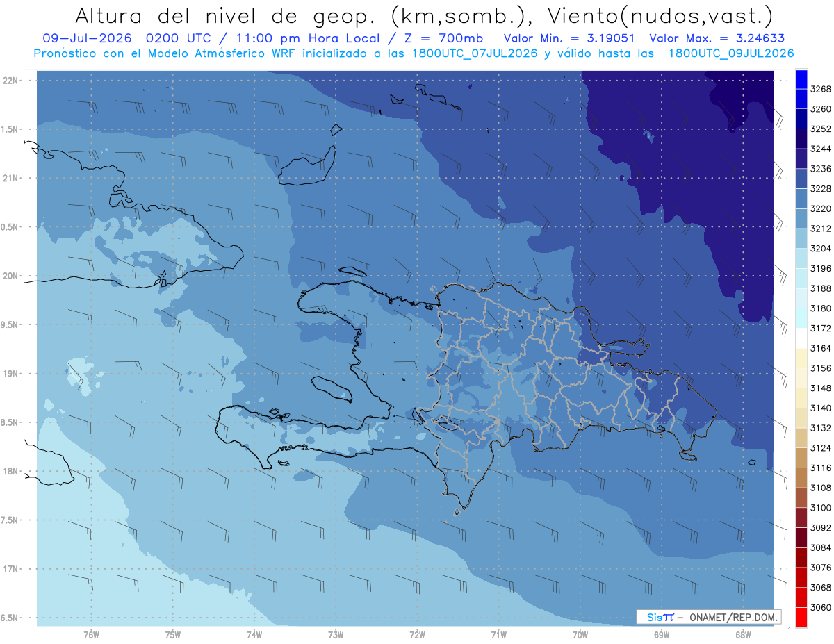The height and width of the screenshot is (644, 834).
Task: Click the '76W' longitude label
Action: (x=91, y=635)
